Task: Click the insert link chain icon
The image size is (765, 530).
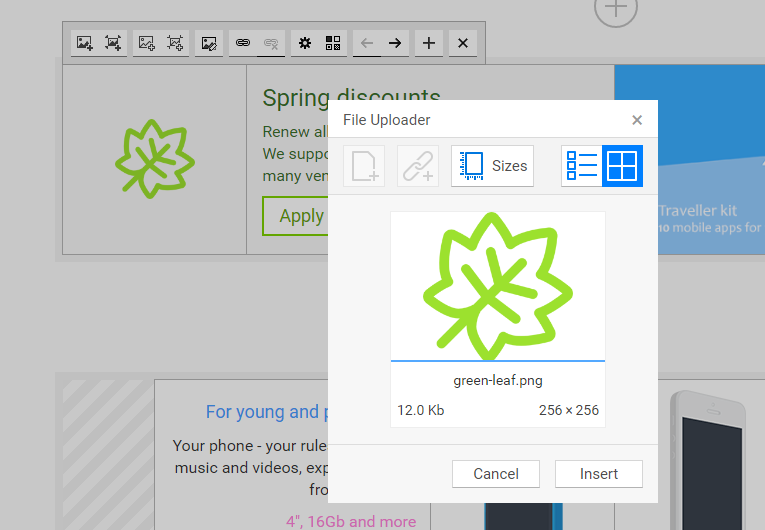Action: pyautogui.click(x=242, y=43)
